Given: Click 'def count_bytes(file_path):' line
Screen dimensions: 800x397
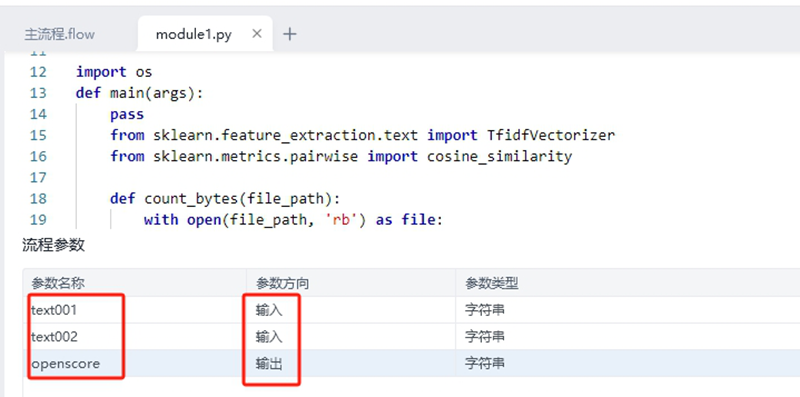Looking at the screenshot, I should (x=225, y=198).
